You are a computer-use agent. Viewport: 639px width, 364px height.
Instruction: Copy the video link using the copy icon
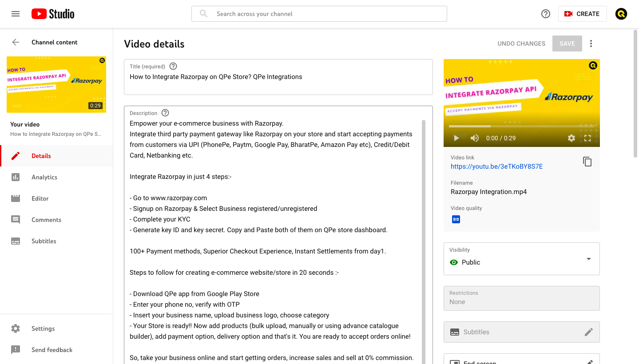tap(587, 162)
